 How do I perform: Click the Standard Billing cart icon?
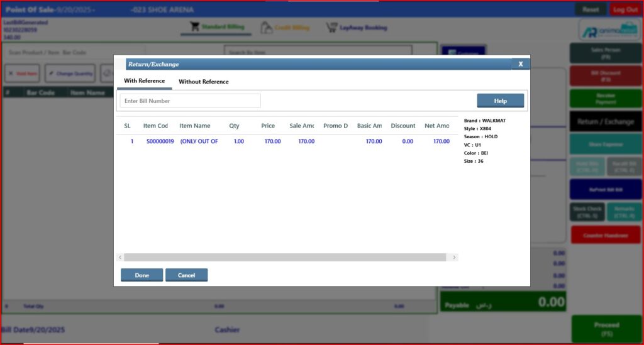(x=195, y=28)
